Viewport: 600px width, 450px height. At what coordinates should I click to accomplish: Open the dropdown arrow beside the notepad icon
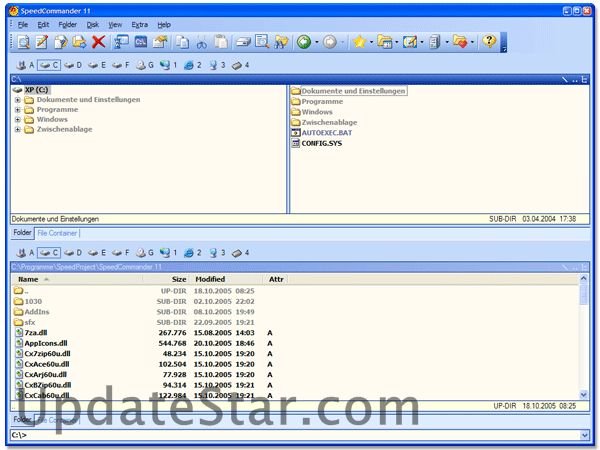pyautogui.click(x=422, y=42)
